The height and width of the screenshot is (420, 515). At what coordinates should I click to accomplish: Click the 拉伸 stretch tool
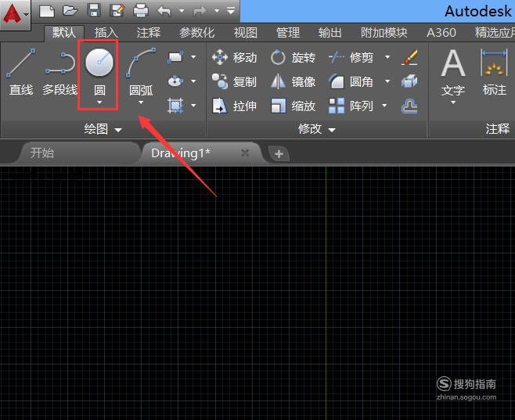[234, 106]
